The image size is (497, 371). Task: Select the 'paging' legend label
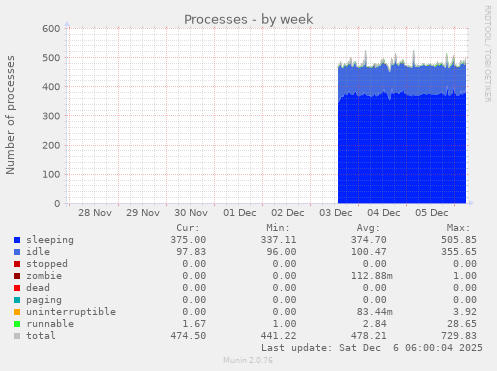44,300
